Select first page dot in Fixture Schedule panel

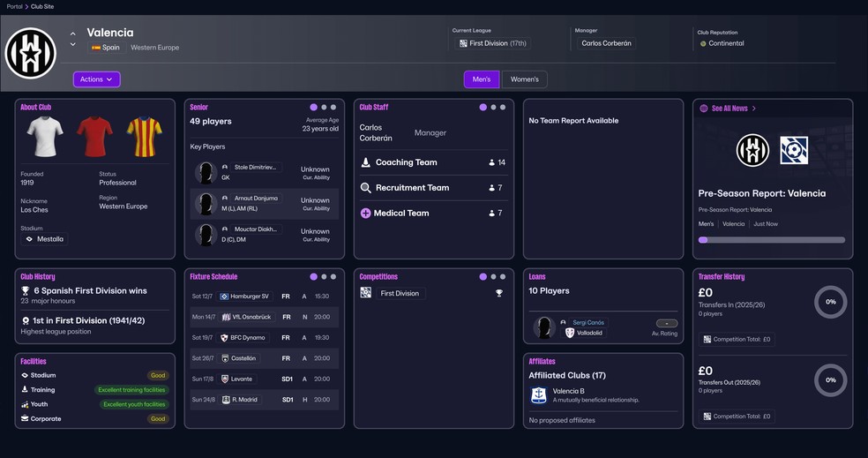click(314, 276)
